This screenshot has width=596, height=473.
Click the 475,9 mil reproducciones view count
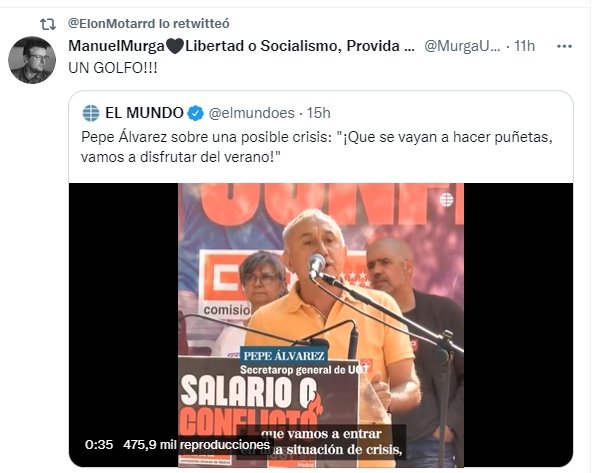pos(197,444)
